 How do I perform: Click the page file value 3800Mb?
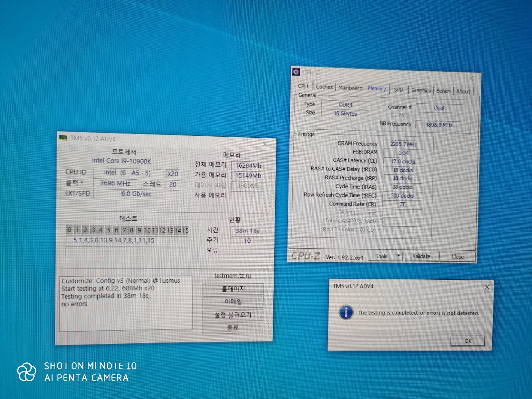(x=248, y=186)
